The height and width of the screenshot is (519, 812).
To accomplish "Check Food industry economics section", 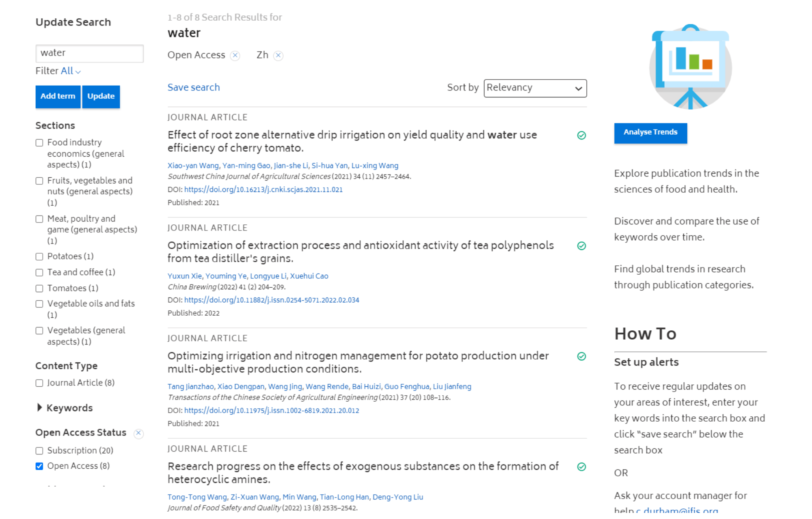I will click(x=39, y=143).
